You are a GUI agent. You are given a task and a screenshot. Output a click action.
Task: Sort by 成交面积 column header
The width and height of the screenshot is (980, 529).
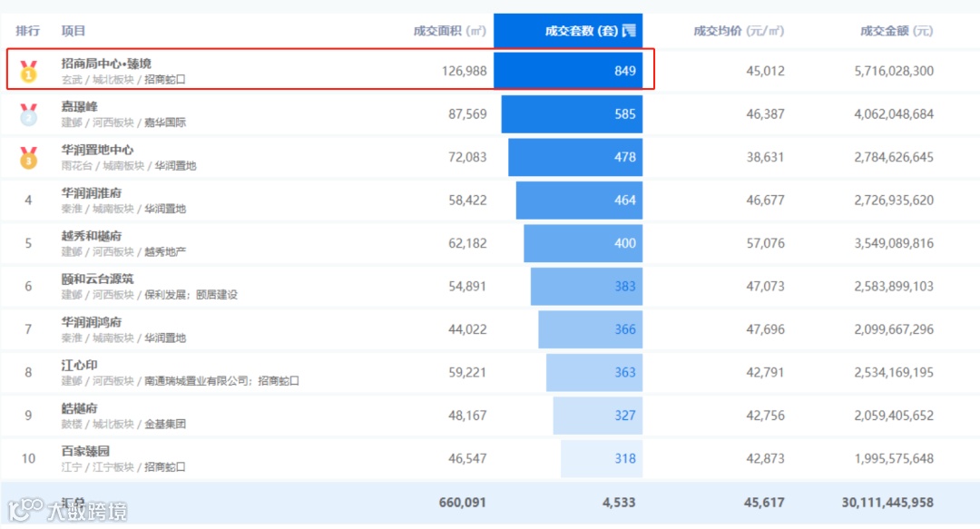click(x=449, y=31)
